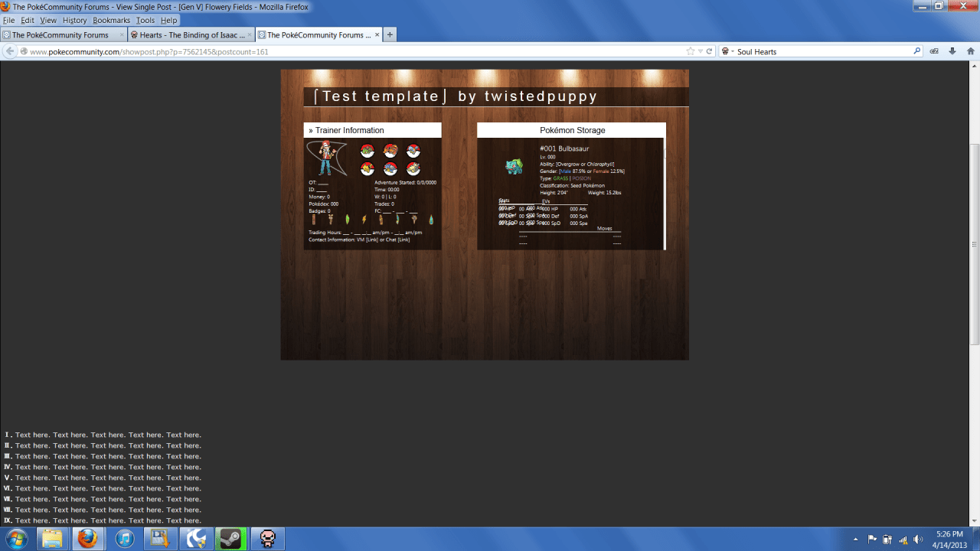Close the first PokéCommunity Forums tab
Screen dimensions: 980x551
click(121, 34)
